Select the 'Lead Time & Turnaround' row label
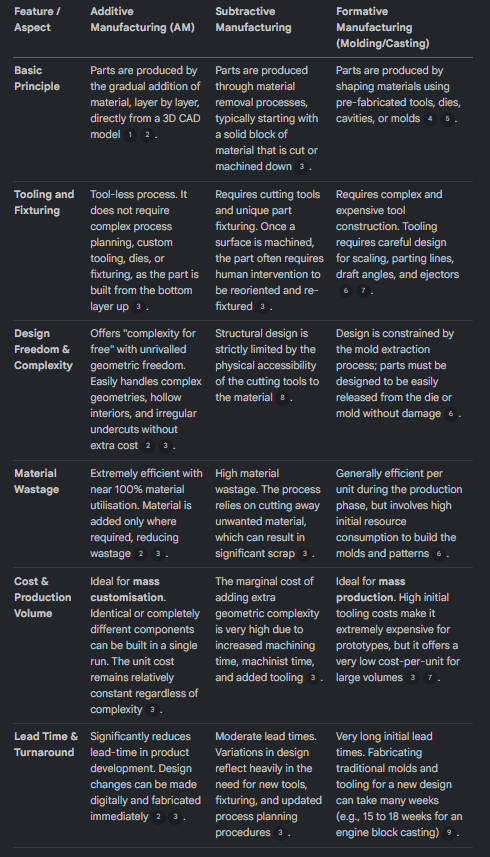This screenshot has height=857, width=490. [46, 744]
